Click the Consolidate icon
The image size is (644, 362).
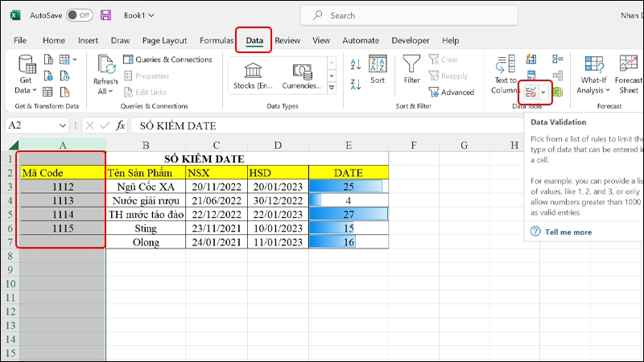tap(557, 60)
